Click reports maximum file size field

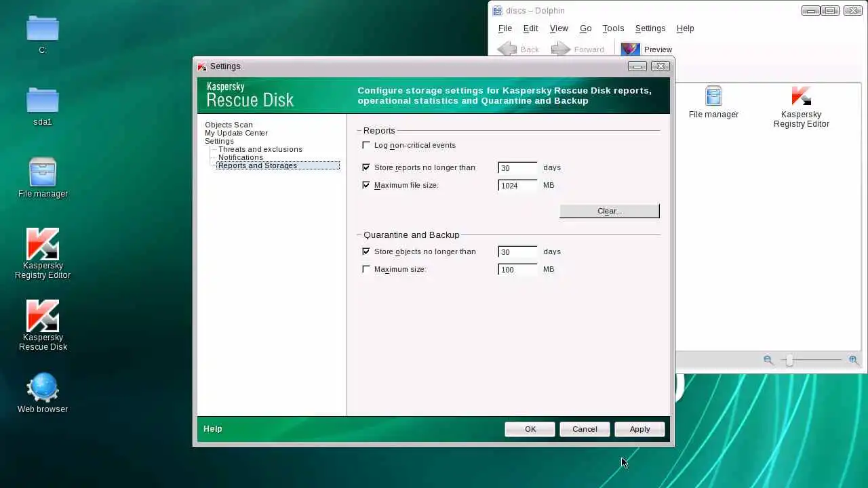tap(517, 185)
